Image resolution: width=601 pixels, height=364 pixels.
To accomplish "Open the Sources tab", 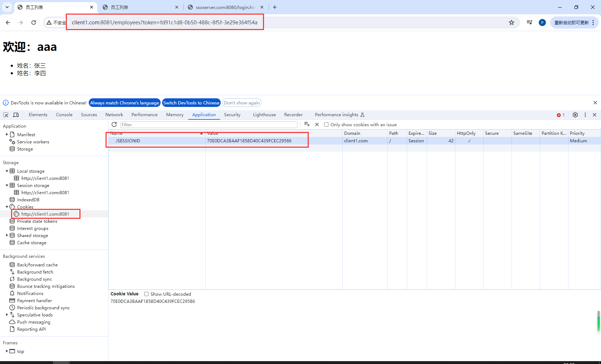I will click(x=89, y=115).
